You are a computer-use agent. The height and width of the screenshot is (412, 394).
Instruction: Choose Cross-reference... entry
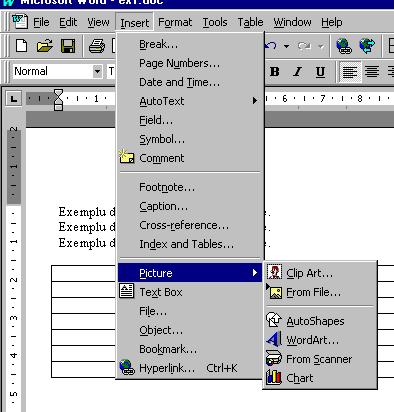[190, 225]
